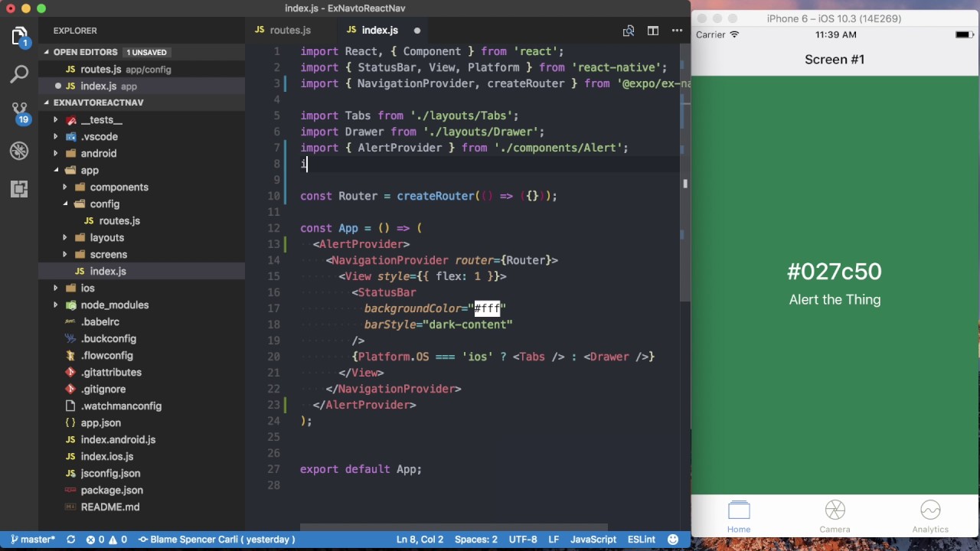This screenshot has height=551, width=980.
Task: Expand the __tests__ folder
Action: 101,120
